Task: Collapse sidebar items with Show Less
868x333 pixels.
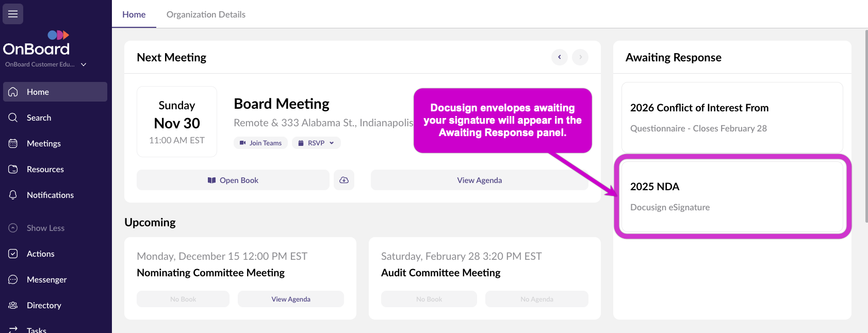Action: point(45,228)
